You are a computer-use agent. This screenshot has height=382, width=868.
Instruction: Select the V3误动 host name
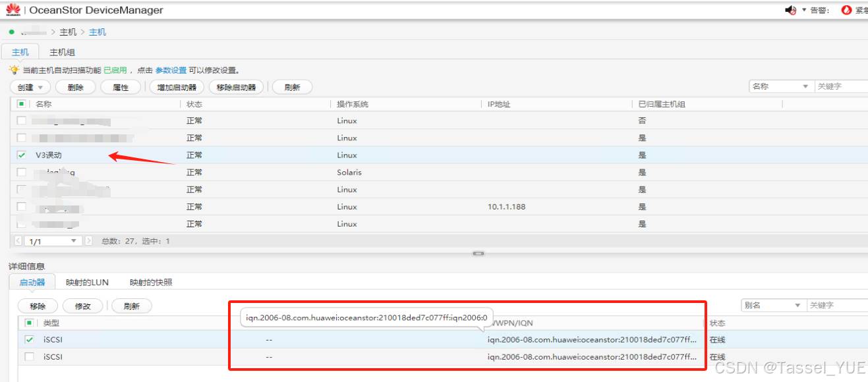49,155
